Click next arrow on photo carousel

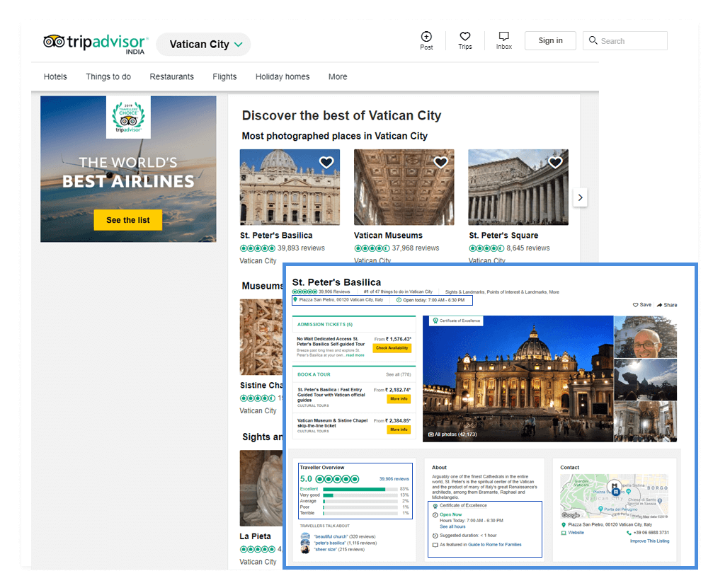[580, 197]
